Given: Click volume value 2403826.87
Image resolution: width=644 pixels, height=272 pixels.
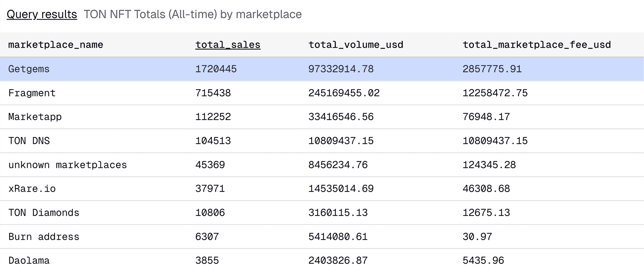Looking at the screenshot, I should (x=338, y=261).
